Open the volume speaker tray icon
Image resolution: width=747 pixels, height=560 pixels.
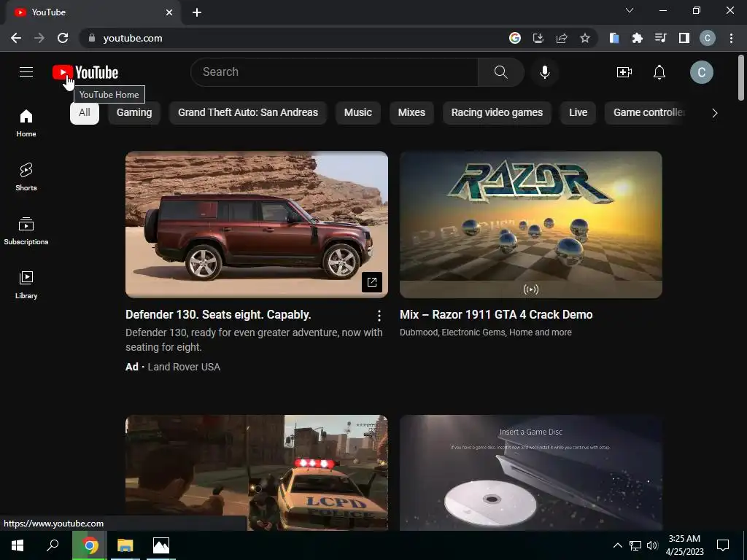[x=652, y=545]
